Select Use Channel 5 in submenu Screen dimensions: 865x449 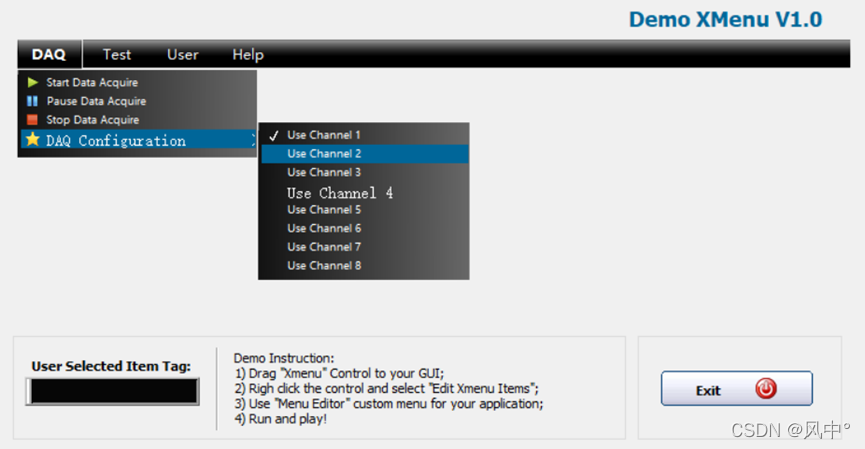365,210
